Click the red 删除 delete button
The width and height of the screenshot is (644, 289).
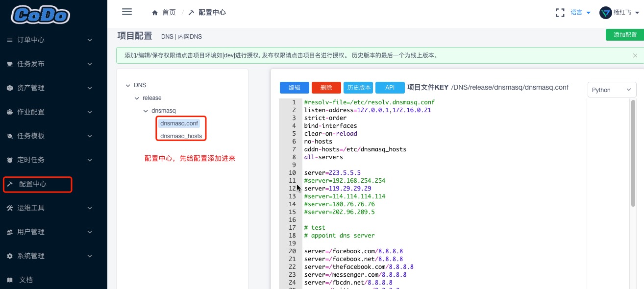tap(326, 88)
